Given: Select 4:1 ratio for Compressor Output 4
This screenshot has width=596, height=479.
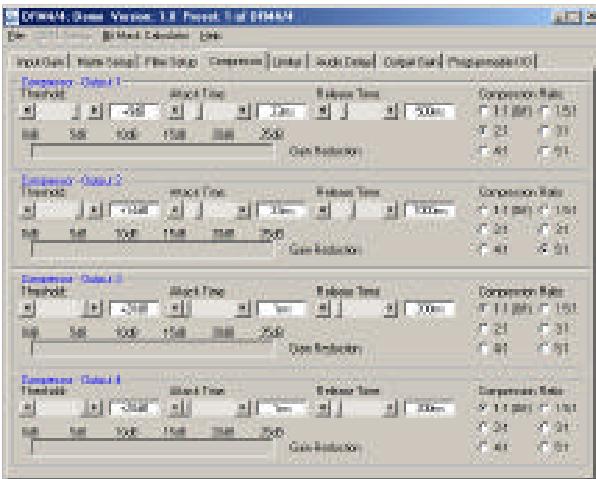Looking at the screenshot, I should pos(484,447).
